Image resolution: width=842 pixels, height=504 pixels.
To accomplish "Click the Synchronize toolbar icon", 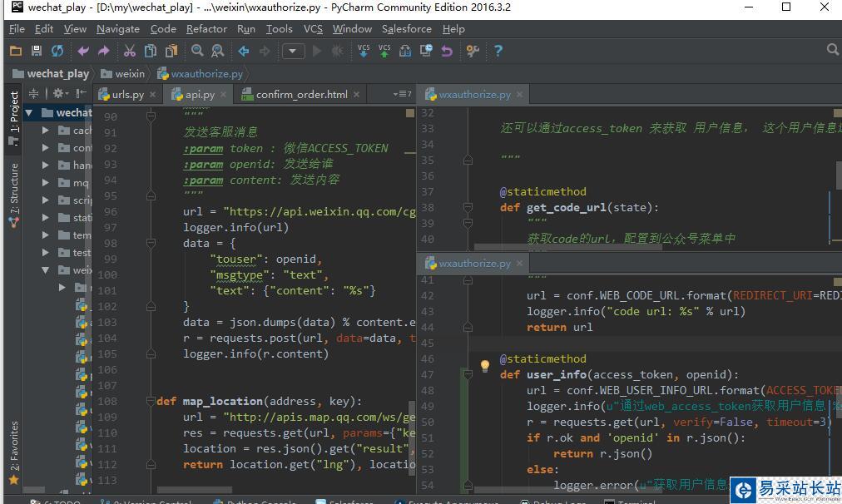I will point(57,51).
